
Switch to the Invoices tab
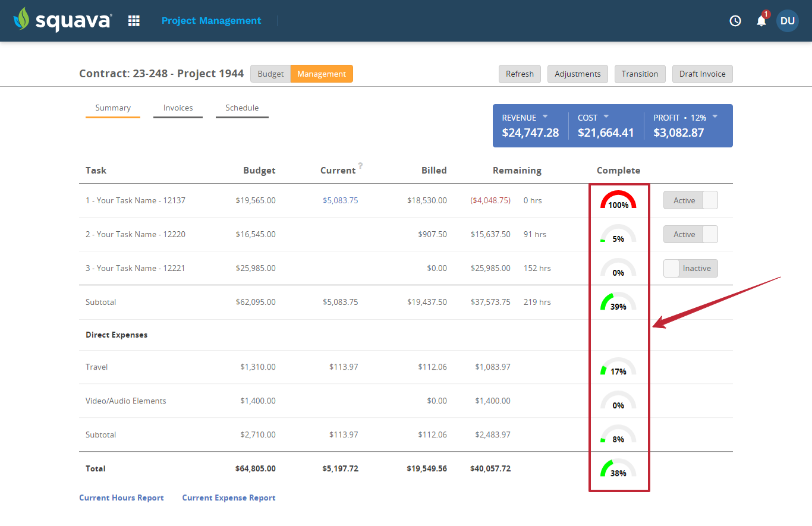178,108
